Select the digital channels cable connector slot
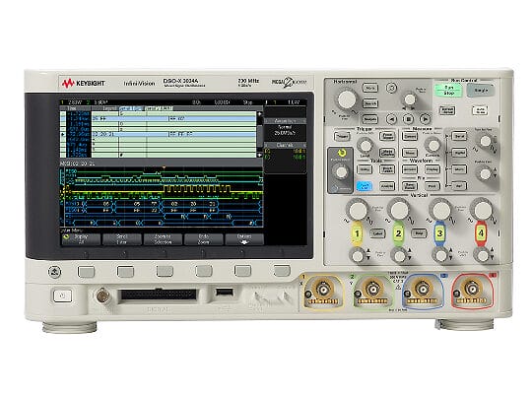The width and height of the screenshot is (532, 394). (159, 295)
